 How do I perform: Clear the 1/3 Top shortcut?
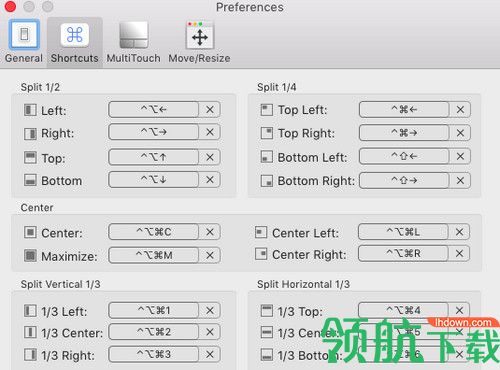pyautogui.click(x=459, y=311)
